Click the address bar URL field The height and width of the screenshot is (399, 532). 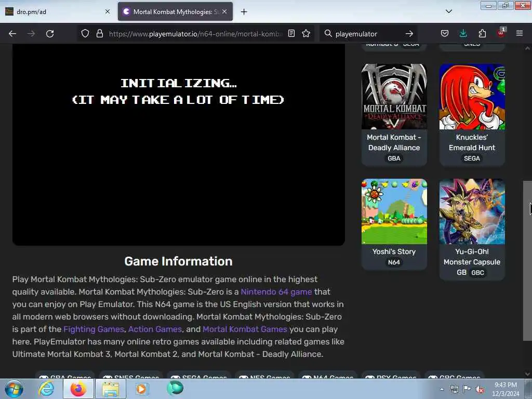pos(195,34)
